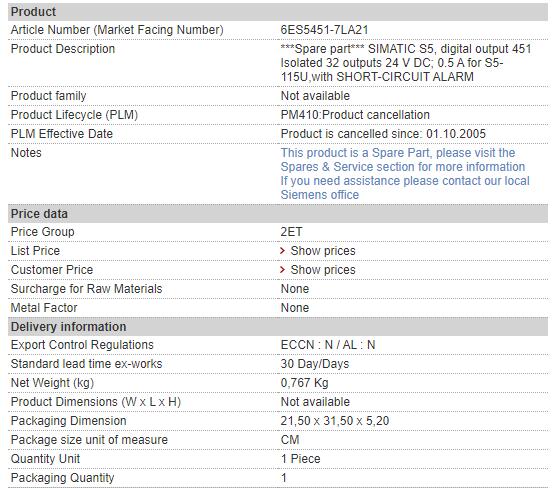558x488 pixels.
Task: Click the Packaging Dimension value
Action: point(335,421)
